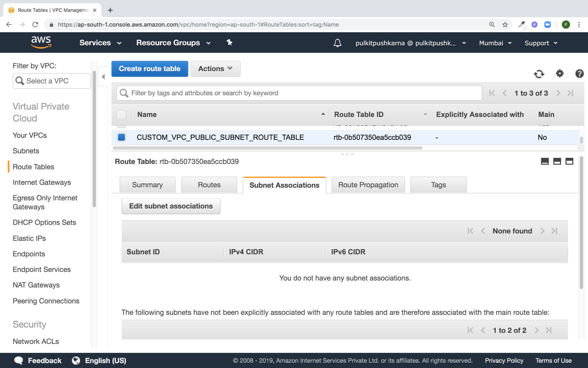This screenshot has width=588, height=368.
Task: Switch to the Routes tab
Action: (x=209, y=185)
